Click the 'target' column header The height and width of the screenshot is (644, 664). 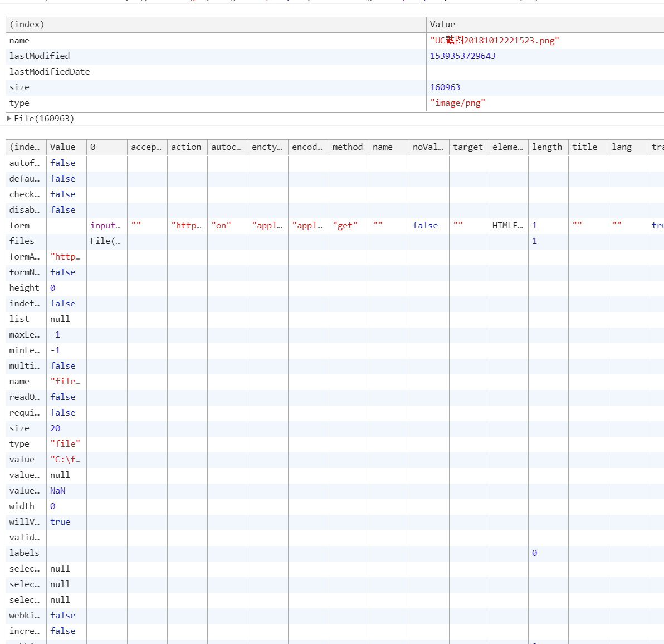point(467,147)
